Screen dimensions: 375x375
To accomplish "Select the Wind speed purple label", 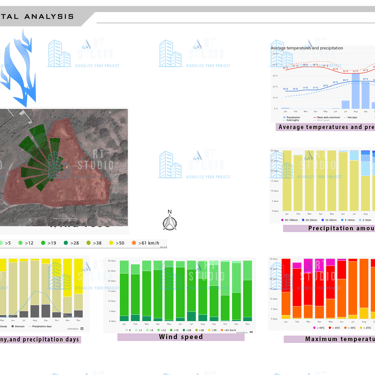I will click(181, 337).
